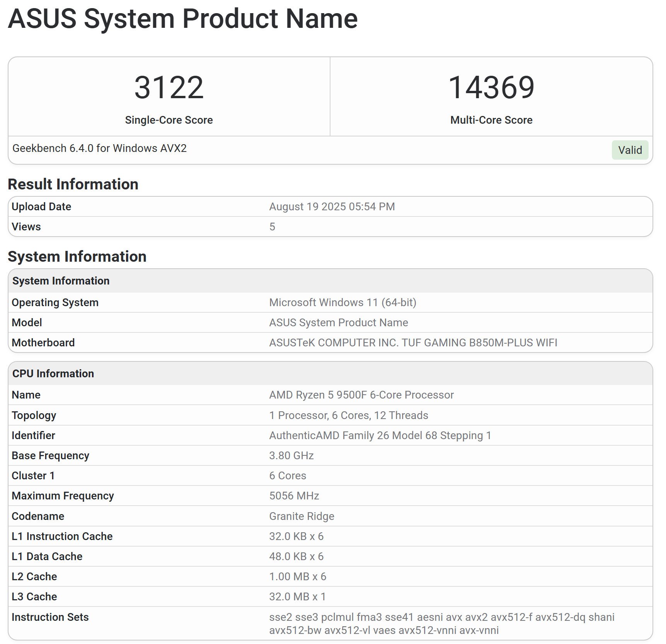Select the Base Frequency 3.80 GHz value
Image resolution: width=666 pixels, height=644 pixels.
click(x=291, y=455)
